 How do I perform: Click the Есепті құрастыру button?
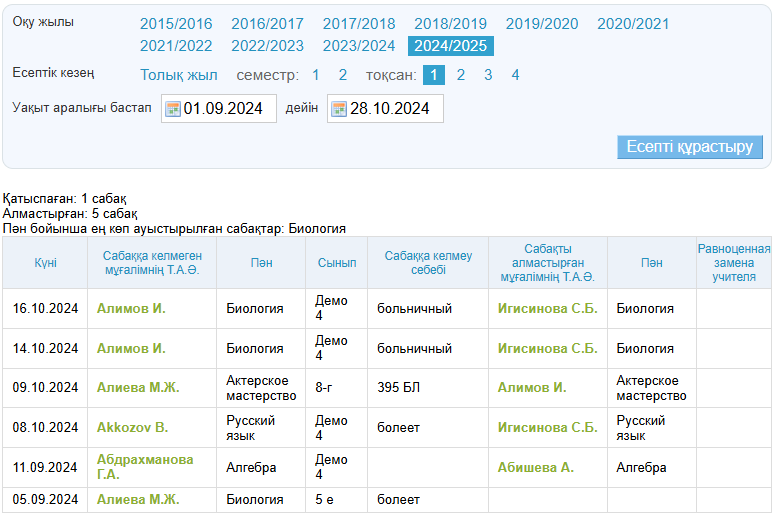689,147
